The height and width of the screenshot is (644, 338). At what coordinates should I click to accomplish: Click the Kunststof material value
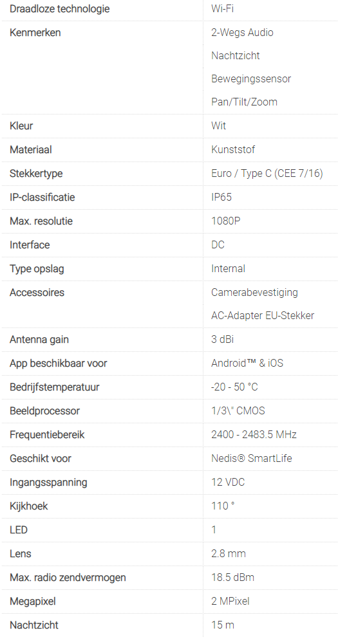(x=233, y=149)
